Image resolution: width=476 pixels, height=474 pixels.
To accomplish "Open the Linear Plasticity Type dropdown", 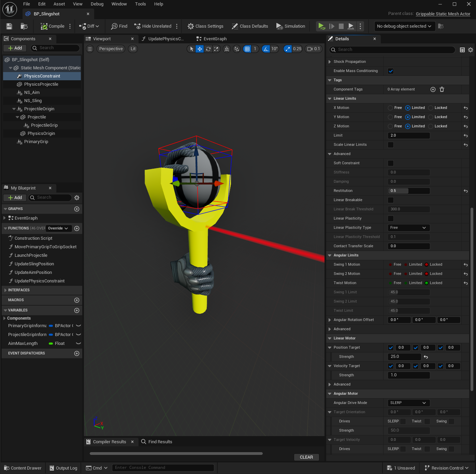I will [x=408, y=228].
